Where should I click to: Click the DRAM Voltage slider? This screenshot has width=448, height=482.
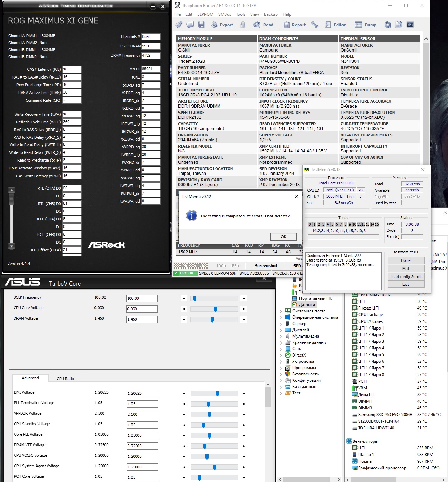click(x=214, y=319)
